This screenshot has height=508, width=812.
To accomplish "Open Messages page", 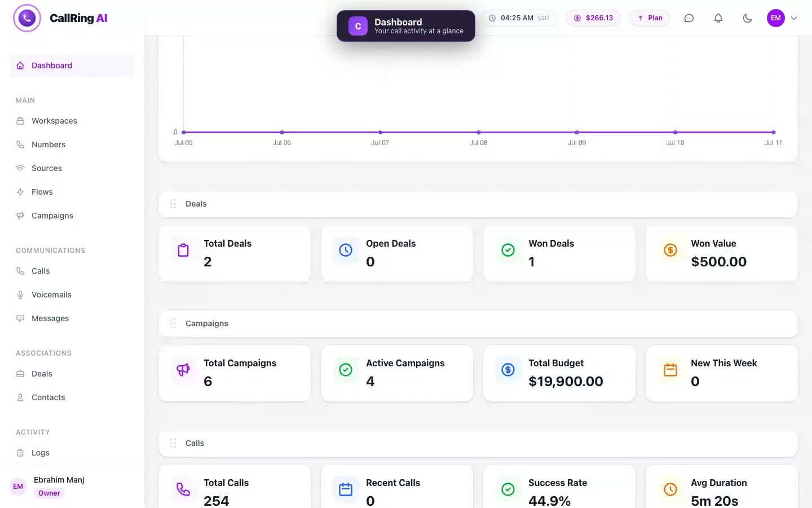I will (x=72, y=318).
